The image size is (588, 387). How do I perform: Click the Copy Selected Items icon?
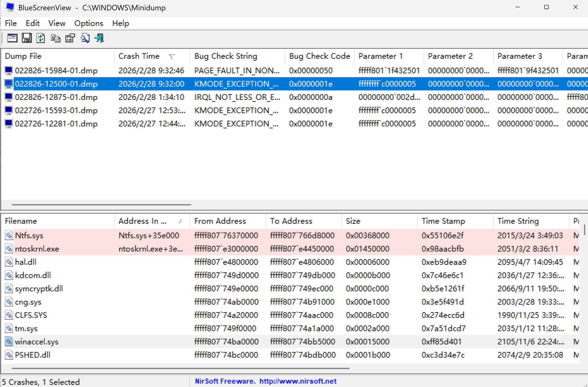pos(55,38)
